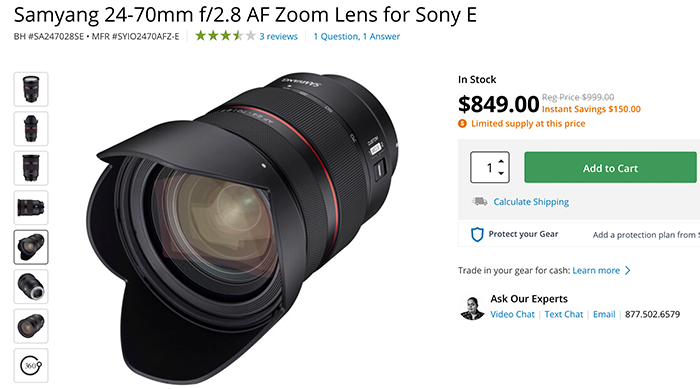The image size is (700, 389).
Task: Click the shipping truck icon
Action: pyautogui.click(x=480, y=202)
